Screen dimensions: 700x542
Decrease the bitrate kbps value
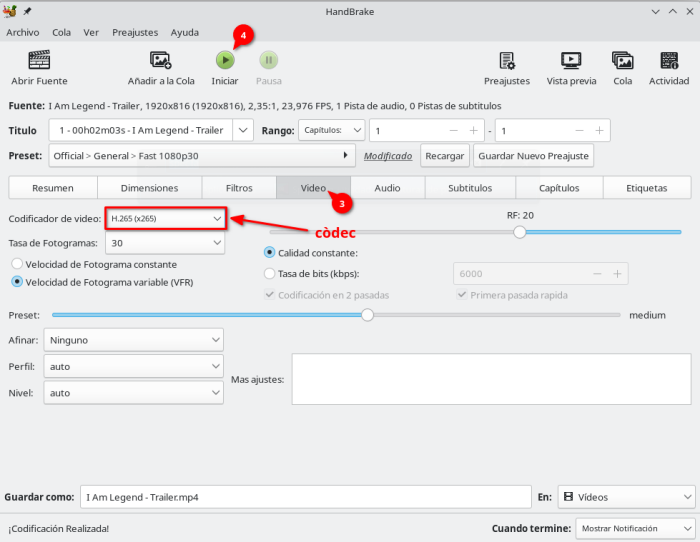click(597, 274)
